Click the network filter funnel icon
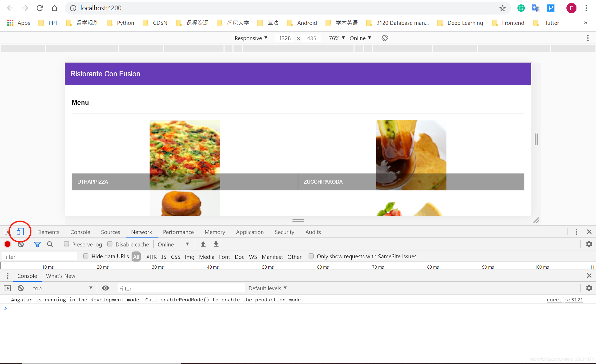 point(37,244)
